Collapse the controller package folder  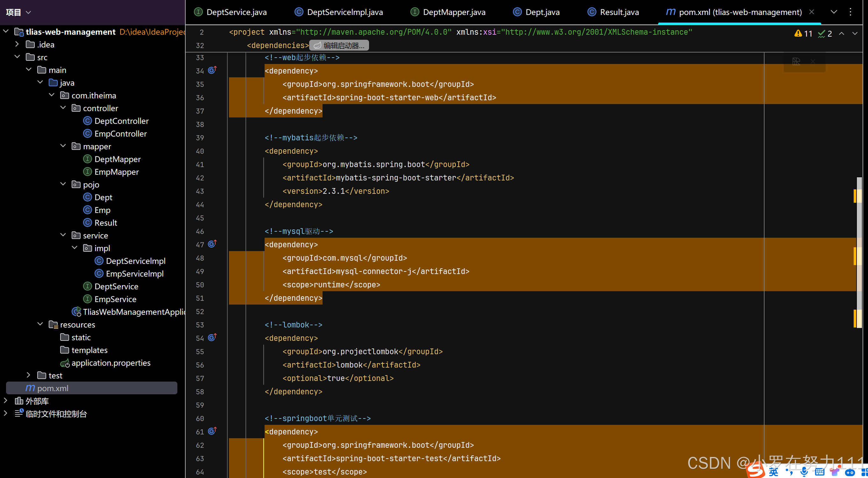coord(63,108)
